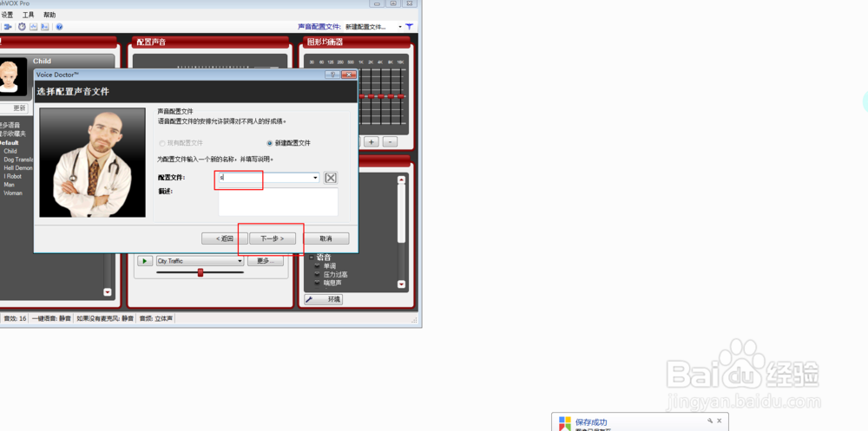Click the equalizer minus button
The image size is (868, 431).
(390, 141)
